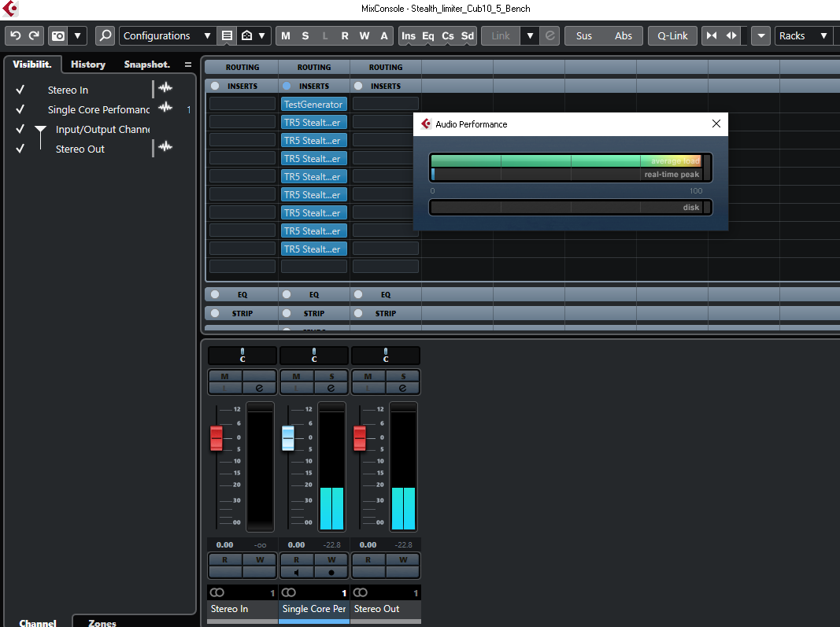Screen dimensions: 840x627
Task: Enable Read automation R on Stereo In
Action: coord(225,559)
